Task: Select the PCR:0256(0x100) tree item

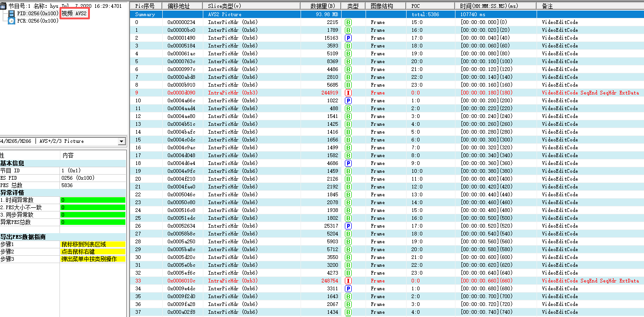Action: 38,21
